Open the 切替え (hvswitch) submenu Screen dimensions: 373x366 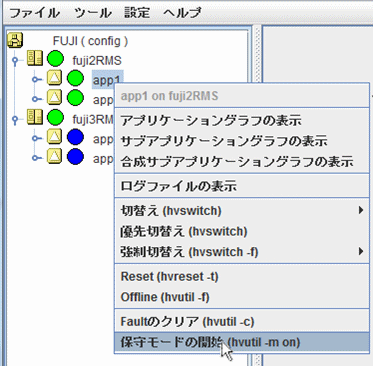[x=242, y=211]
